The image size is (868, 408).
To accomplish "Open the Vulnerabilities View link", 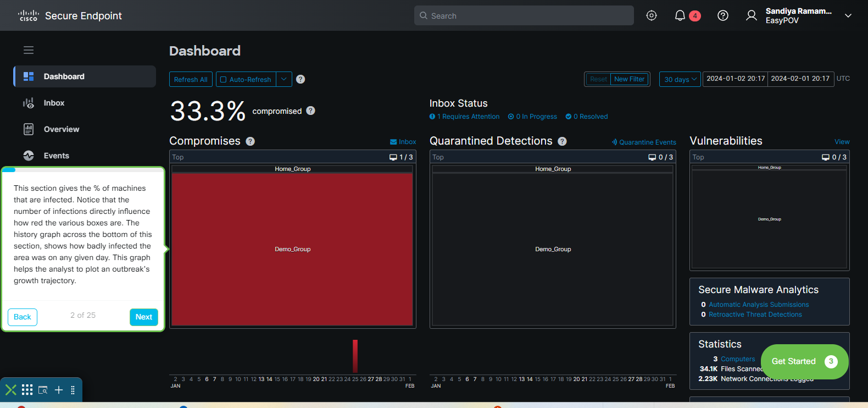I will 842,142.
